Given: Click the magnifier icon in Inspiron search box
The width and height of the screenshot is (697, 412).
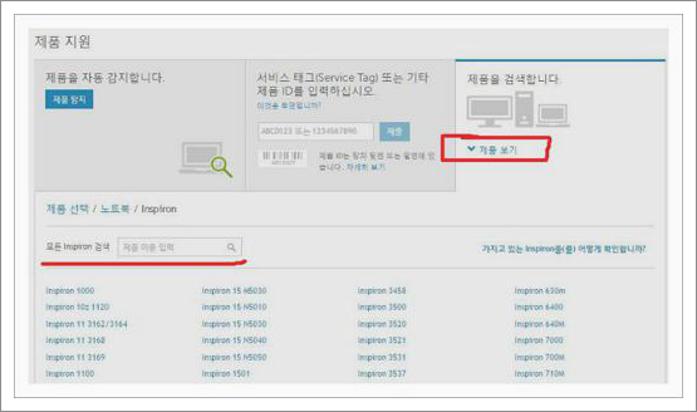Looking at the screenshot, I should (231, 248).
